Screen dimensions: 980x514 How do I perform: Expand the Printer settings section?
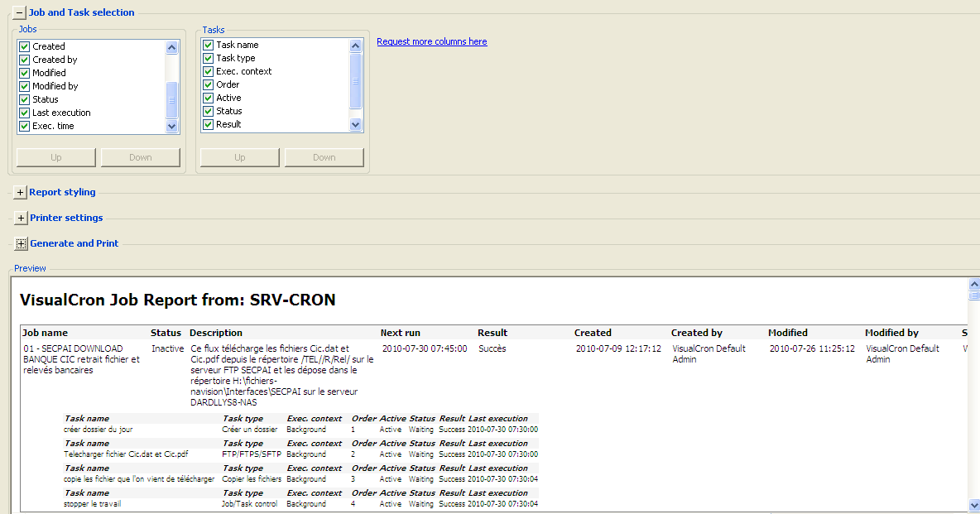tap(21, 219)
